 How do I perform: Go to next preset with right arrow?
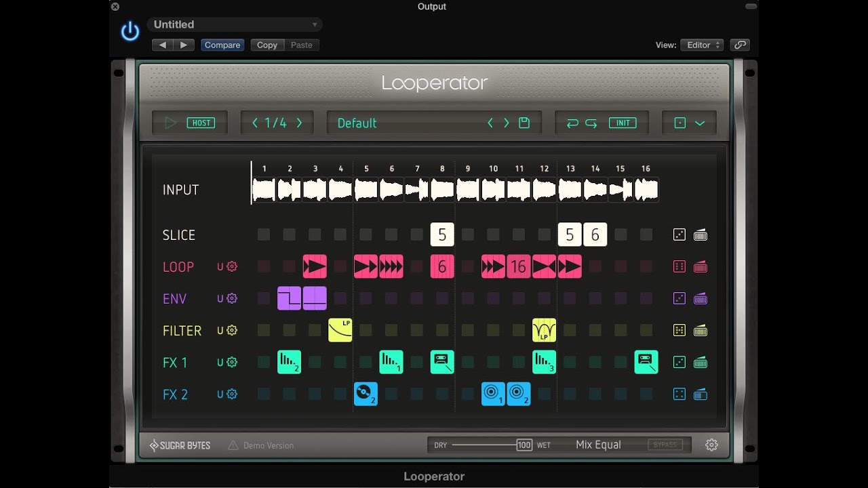click(184, 45)
